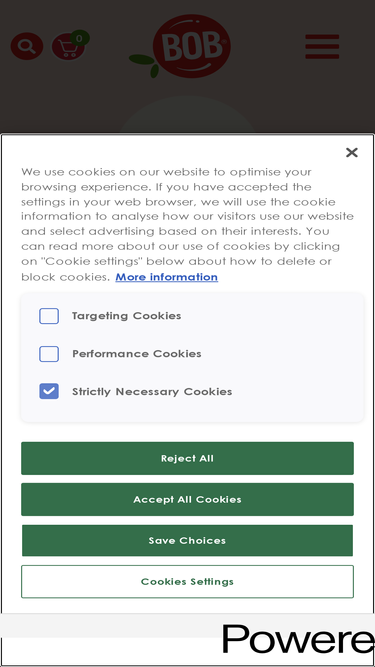Enable the Targeting Cookies checkbox

pos(49,316)
